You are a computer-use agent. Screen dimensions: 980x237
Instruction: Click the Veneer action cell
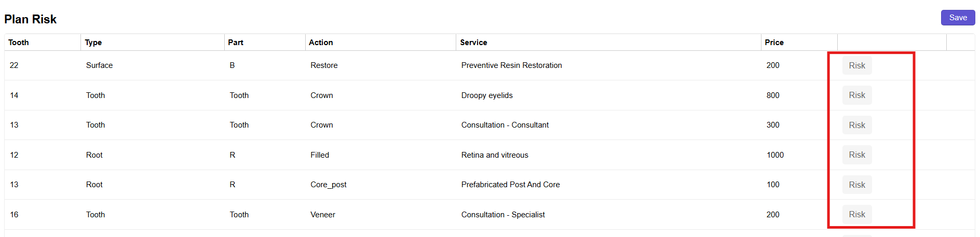click(x=322, y=215)
